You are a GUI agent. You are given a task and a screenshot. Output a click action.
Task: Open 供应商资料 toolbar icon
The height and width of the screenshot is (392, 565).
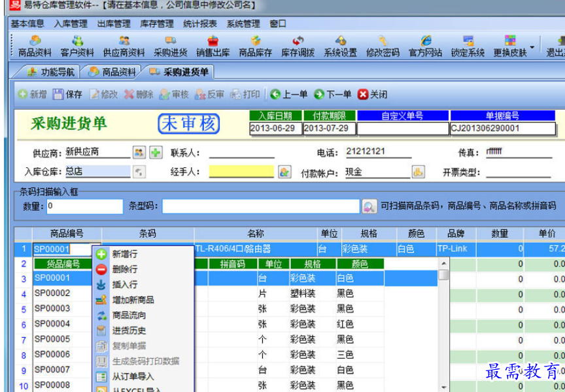point(124,46)
